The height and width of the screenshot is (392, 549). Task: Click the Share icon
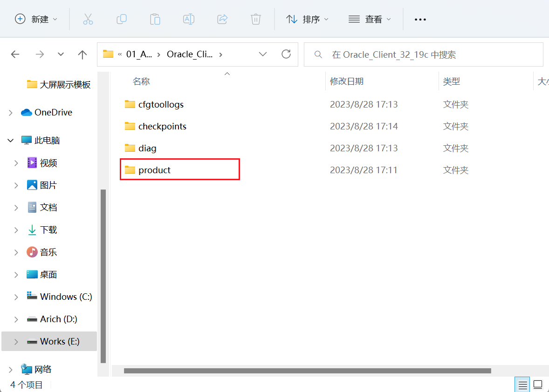coord(222,19)
